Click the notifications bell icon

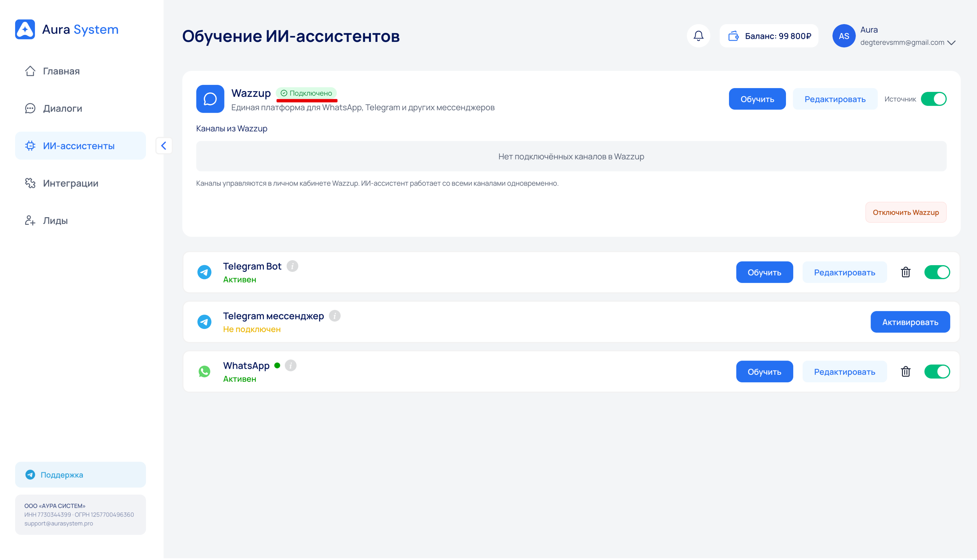(698, 36)
